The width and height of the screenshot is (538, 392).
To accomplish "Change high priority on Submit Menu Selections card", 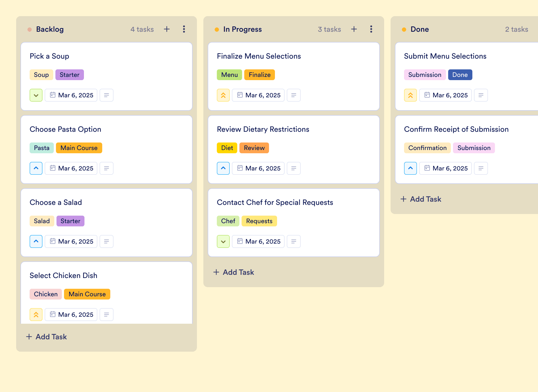I will point(410,95).
